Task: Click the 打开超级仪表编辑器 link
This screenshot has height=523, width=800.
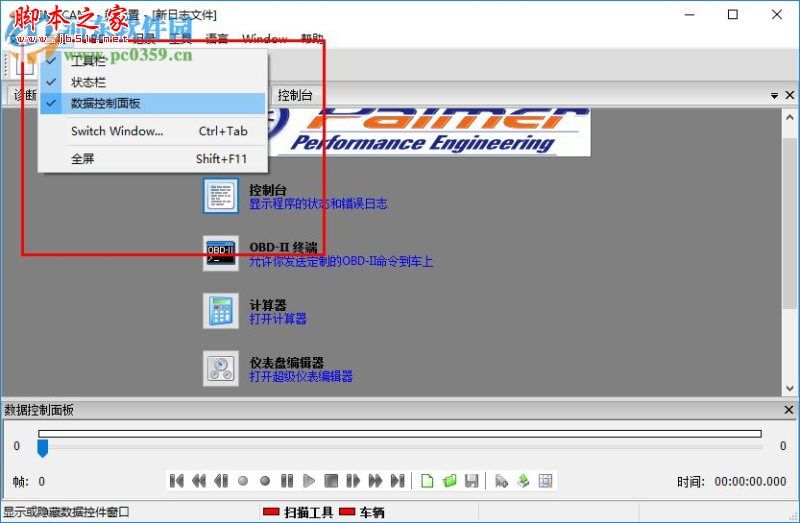Action: click(x=301, y=377)
